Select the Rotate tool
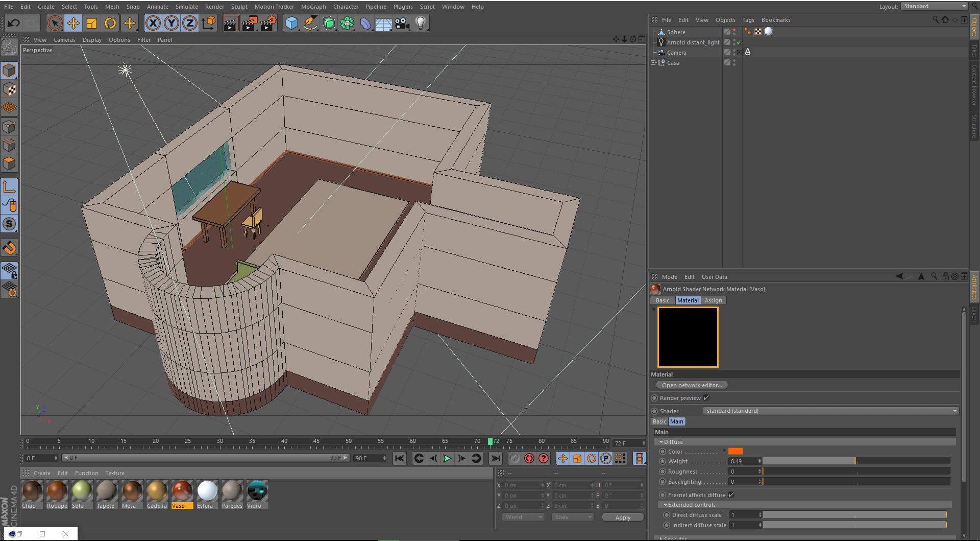Image resolution: width=980 pixels, height=541 pixels. [x=110, y=23]
